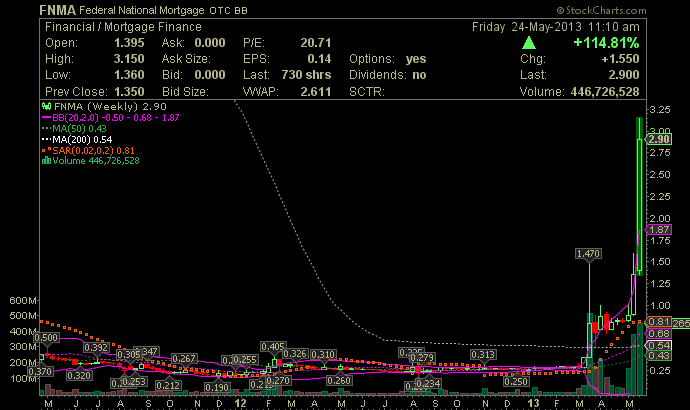Click the 0.392 price label on chart
This screenshot has width=690, height=410.
coord(96,348)
